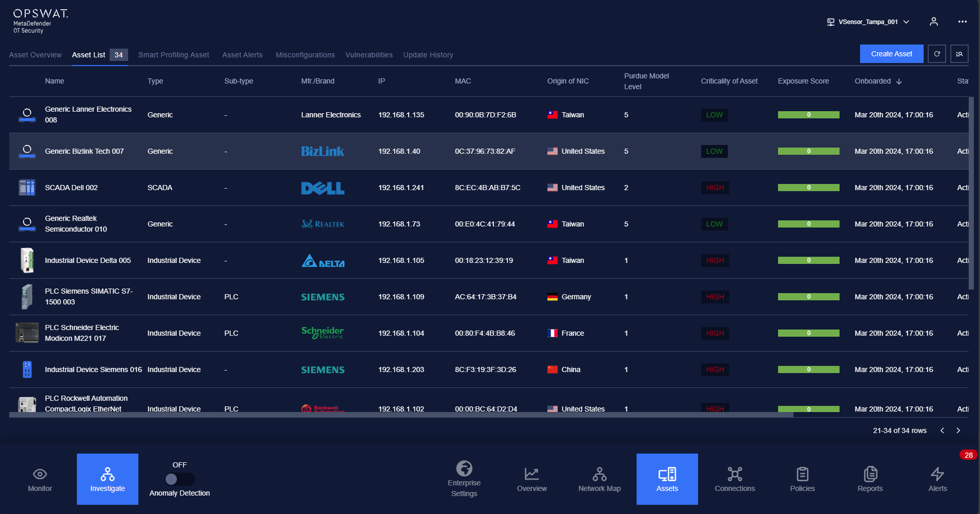
Task: Click MAC address 00:18:23:12:39:19
Action: click(484, 260)
